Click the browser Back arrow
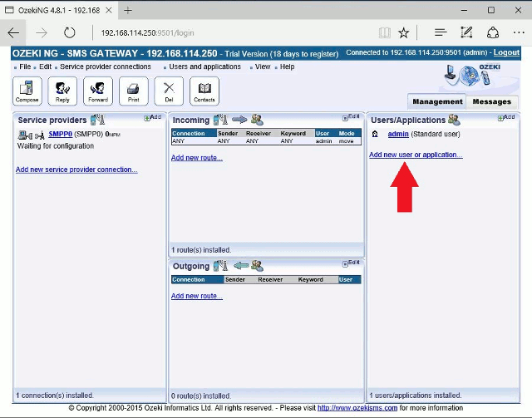This screenshot has width=532, height=418. click(x=13, y=33)
